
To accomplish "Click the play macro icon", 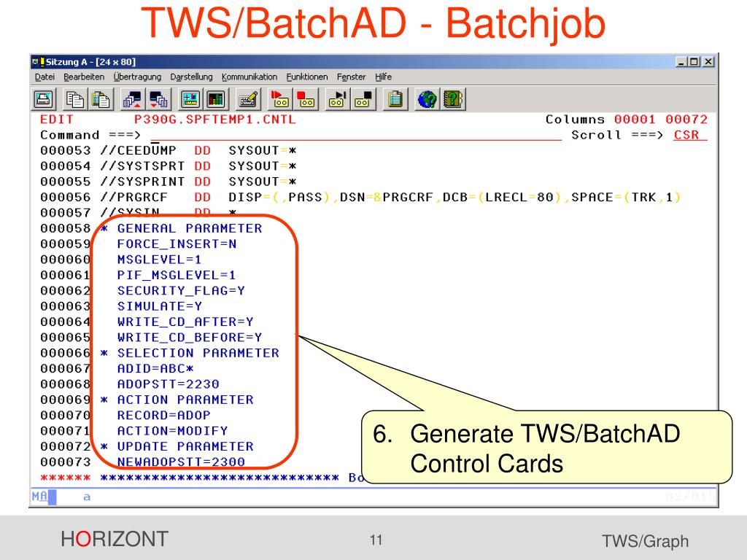I will (x=337, y=99).
